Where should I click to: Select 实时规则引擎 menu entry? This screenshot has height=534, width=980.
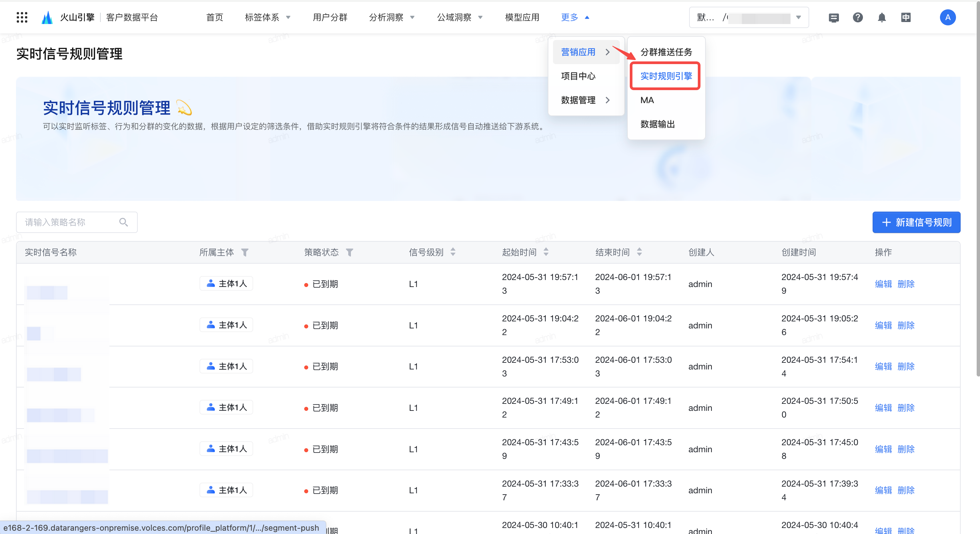tap(666, 76)
